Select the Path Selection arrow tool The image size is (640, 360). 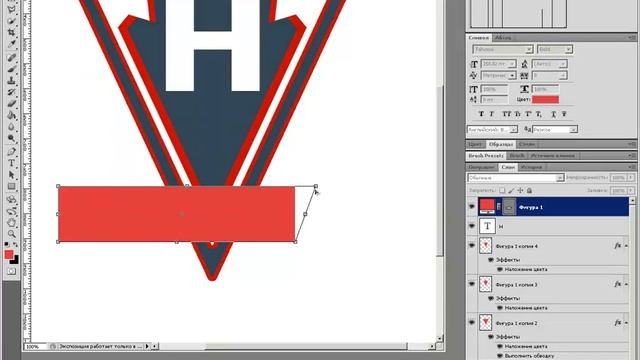coord(12,175)
